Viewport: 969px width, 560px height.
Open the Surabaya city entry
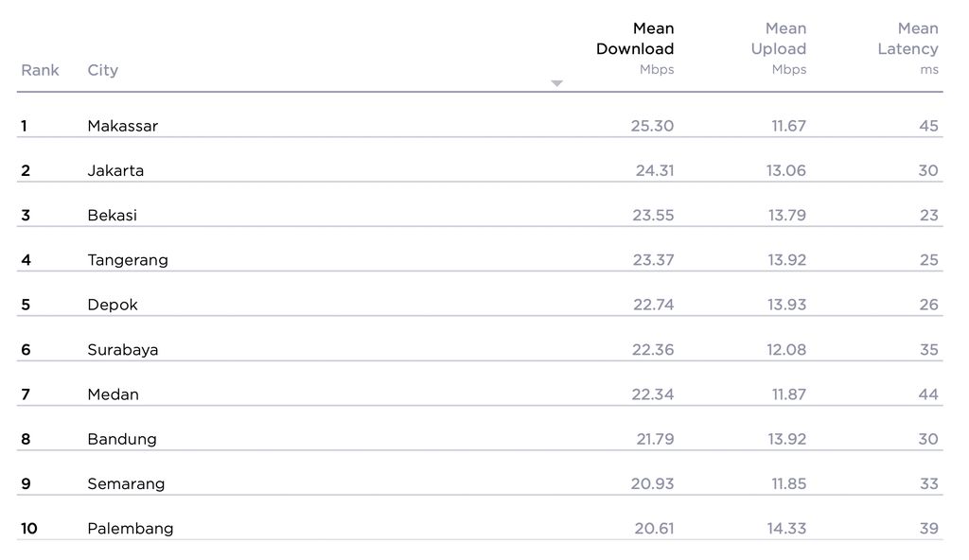pos(122,349)
